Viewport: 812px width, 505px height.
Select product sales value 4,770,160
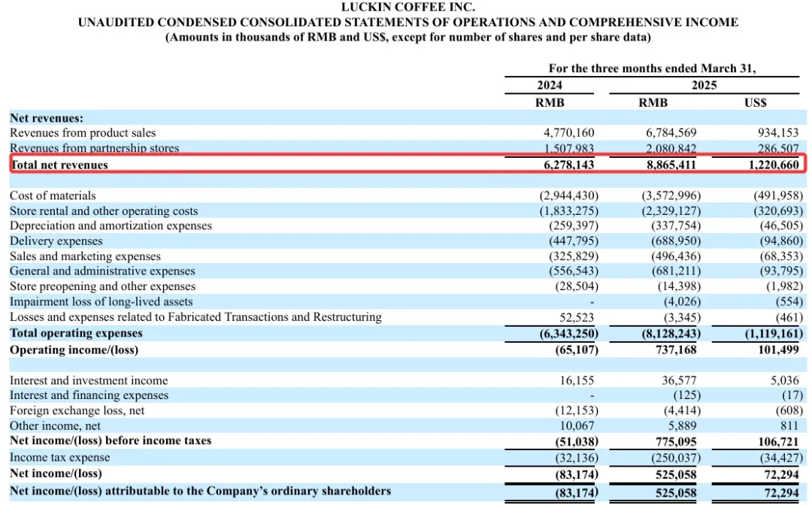(568, 133)
